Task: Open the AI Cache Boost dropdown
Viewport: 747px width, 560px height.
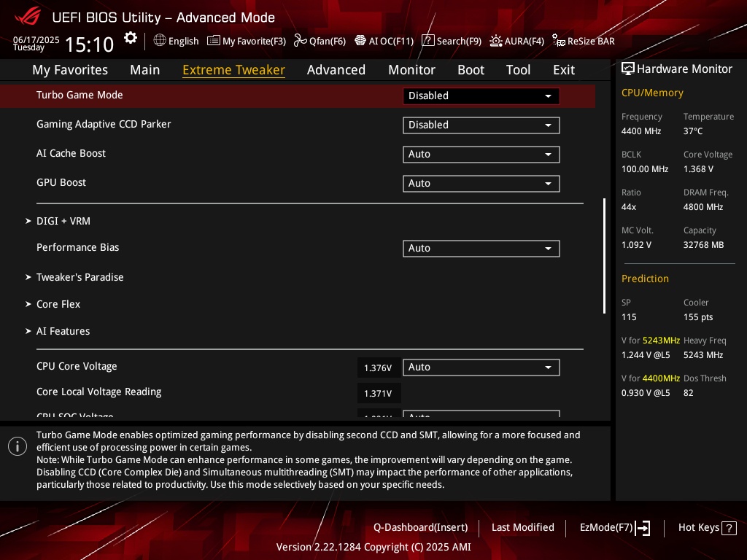Action: [481, 155]
